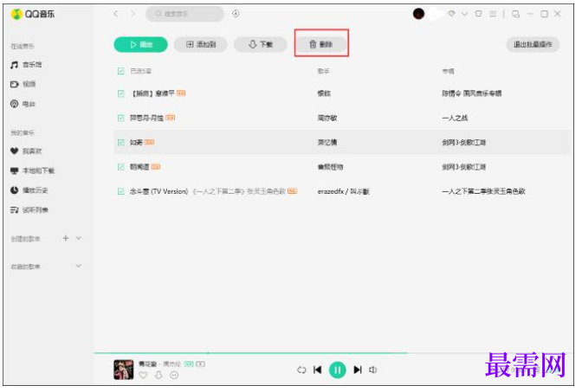Image resolution: width=582 pixels, height=392 pixels.
Task: Expand the 收藏的歌单 chevron
Action: click(78, 266)
